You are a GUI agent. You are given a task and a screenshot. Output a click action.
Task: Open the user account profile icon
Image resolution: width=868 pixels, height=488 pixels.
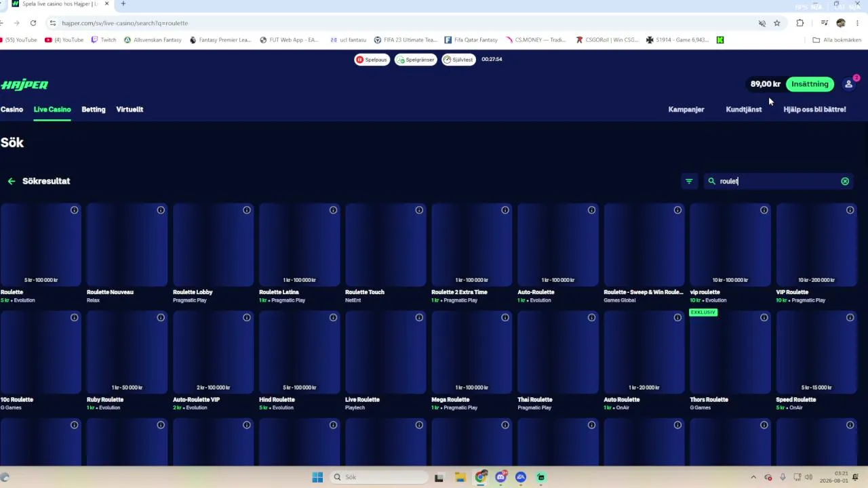pyautogui.click(x=848, y=84)
